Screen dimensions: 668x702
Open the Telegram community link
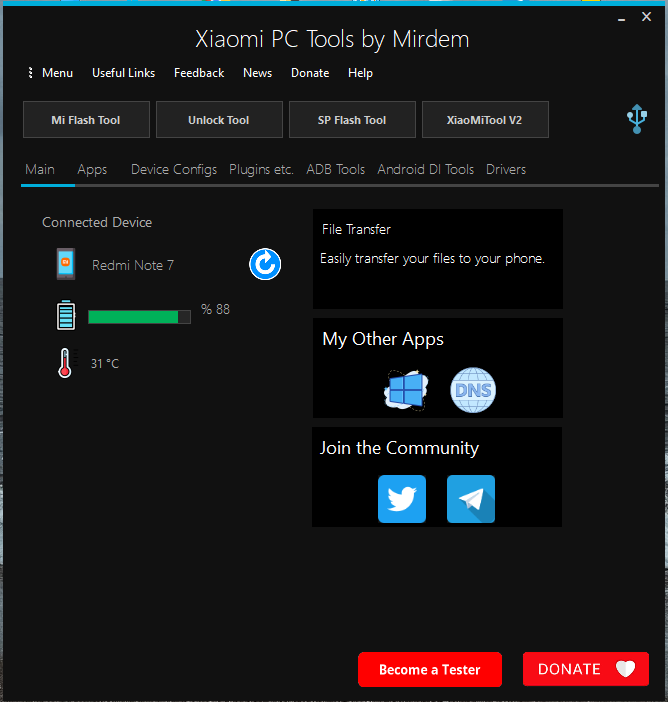(471, 499)
